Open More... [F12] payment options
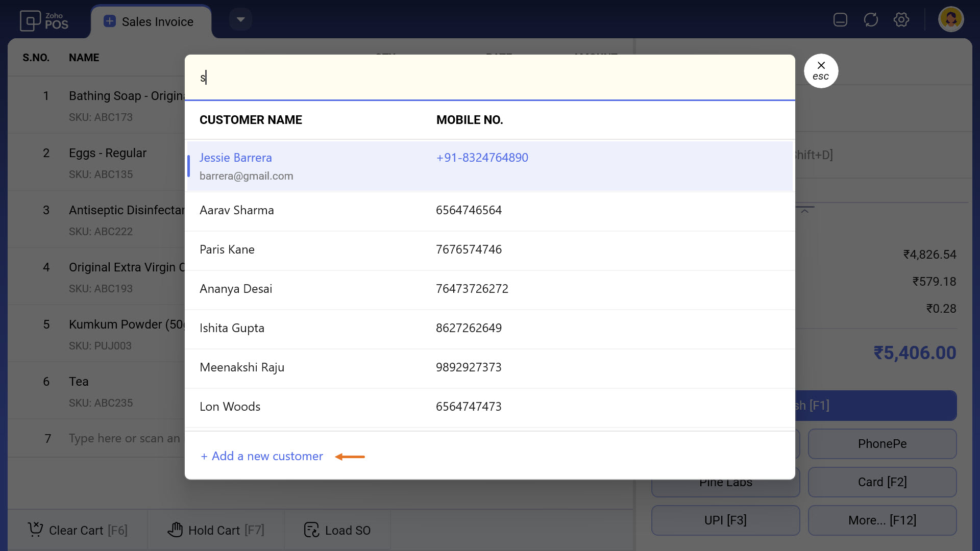 (882, 521)
